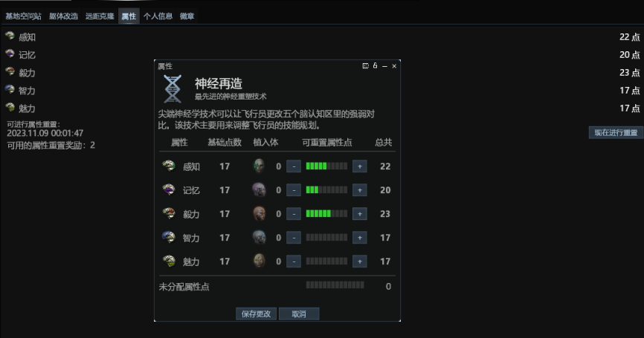Click the 毅力 orange implant icon

pyautogui.click(x=259, y=214)
